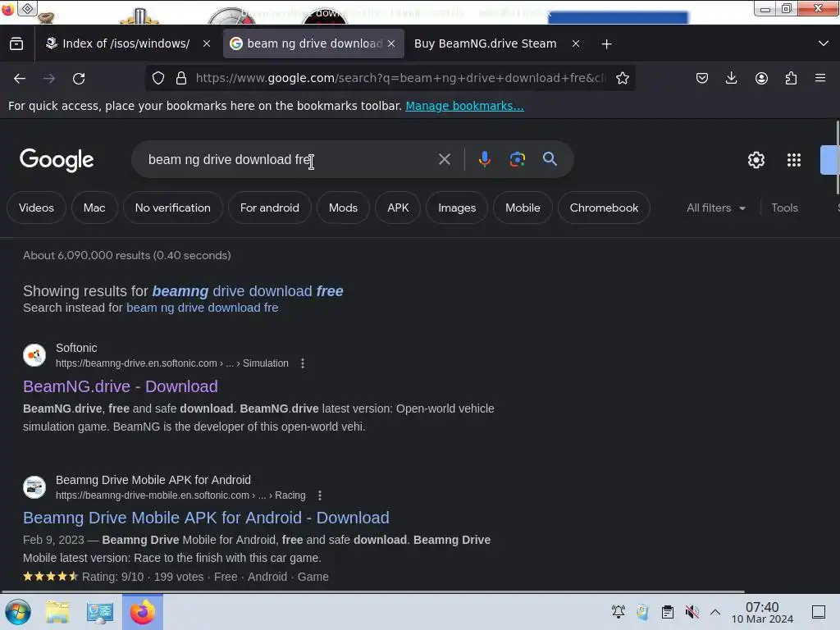Screen dimensions: 840x630
Task: Select the No verification filter chip
Action: pos(172,208)
